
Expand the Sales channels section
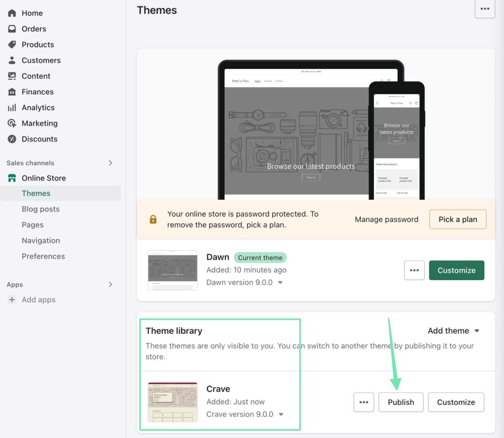pyautogui.click(x=110, y=162)
